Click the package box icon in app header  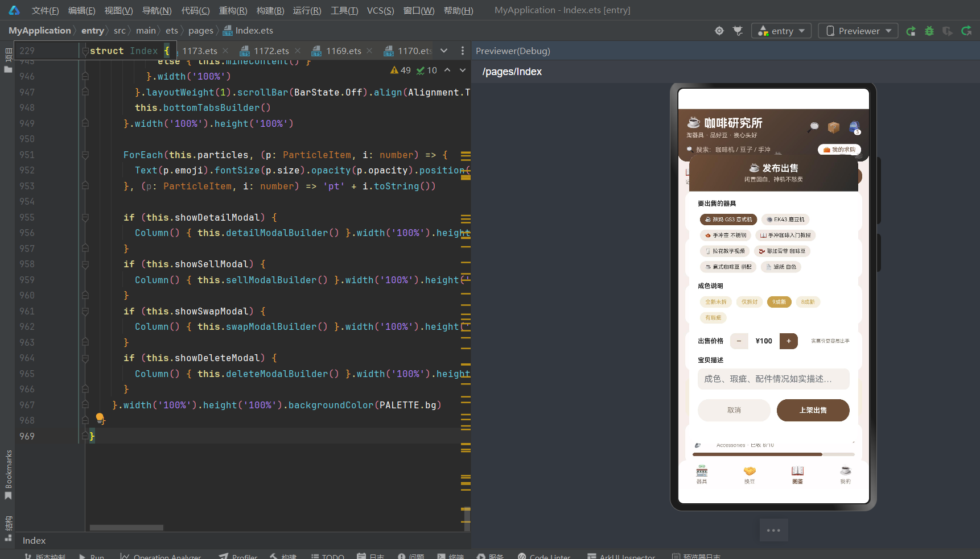(834, 127)
